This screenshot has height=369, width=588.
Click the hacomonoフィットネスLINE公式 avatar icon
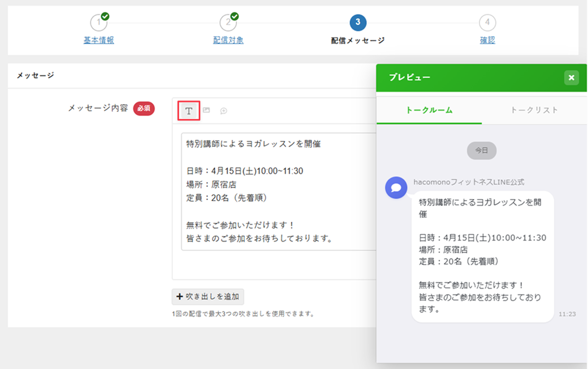coord(396,188)
